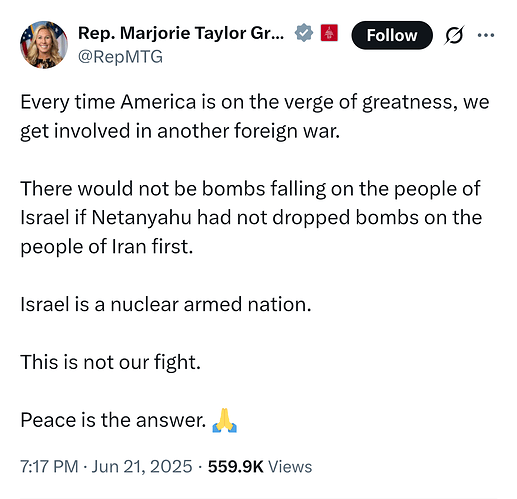
Task: Open the Rep. Marjorie Taylor Gr... display name
Action: point(181,33)
